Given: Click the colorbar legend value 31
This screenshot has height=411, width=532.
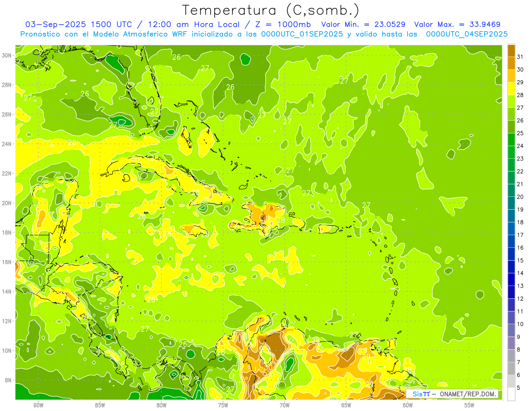Looking at the screenshot, I should pos(520,57).
